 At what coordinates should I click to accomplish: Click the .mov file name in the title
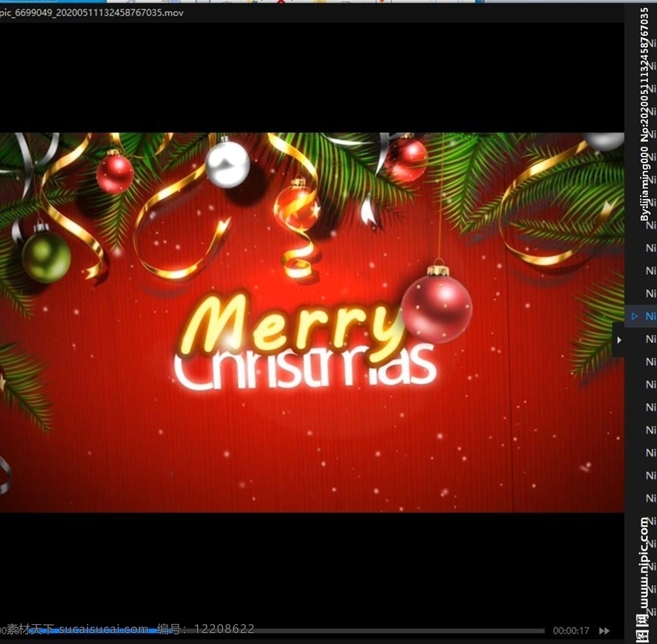(x=91, y=13)
